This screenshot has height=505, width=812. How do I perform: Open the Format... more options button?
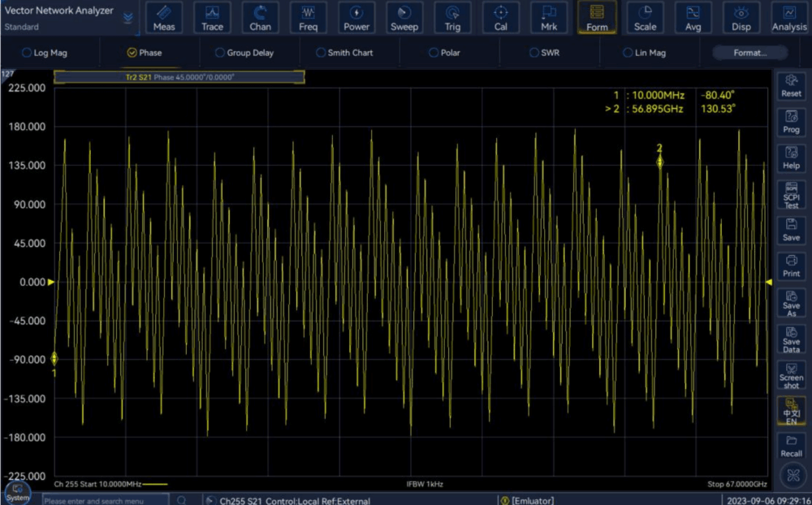click(x=749, y=53)
